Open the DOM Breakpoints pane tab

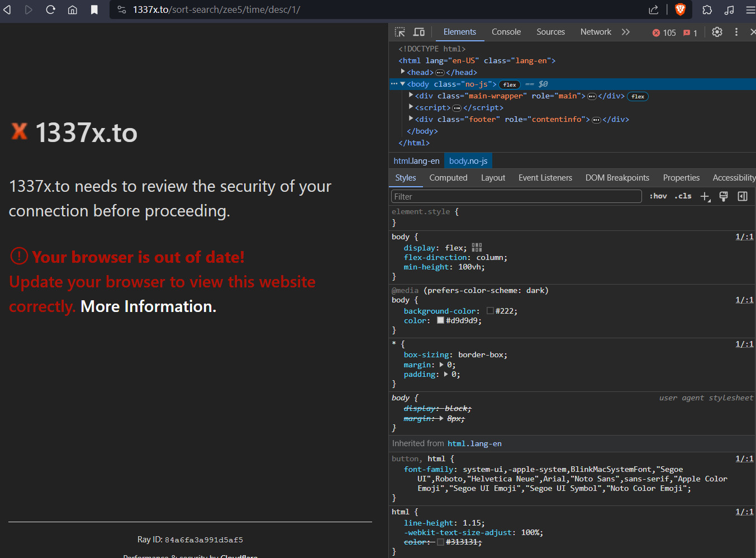click(617, 178)
